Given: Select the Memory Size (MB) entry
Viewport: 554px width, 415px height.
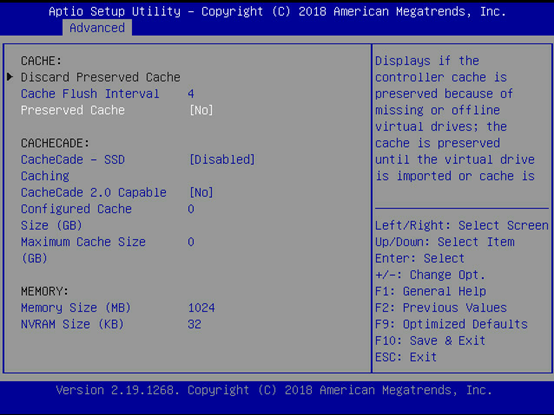Looking at the screenshot, I should (76, 308).
